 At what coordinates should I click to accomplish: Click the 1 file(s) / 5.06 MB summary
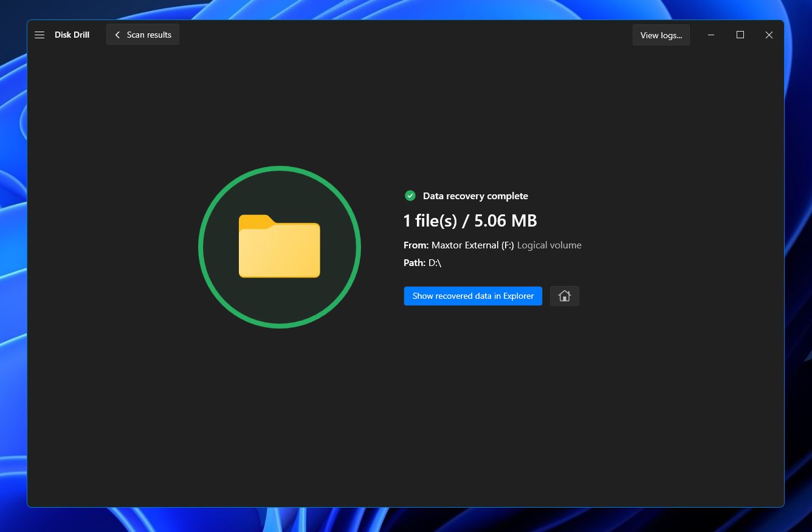click(470, 220)
